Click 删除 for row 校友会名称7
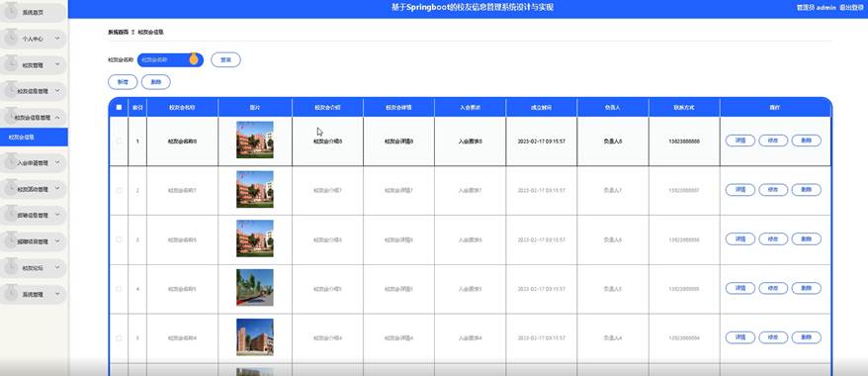The width and height of the screenshot is (868, 376). point(807,190)
